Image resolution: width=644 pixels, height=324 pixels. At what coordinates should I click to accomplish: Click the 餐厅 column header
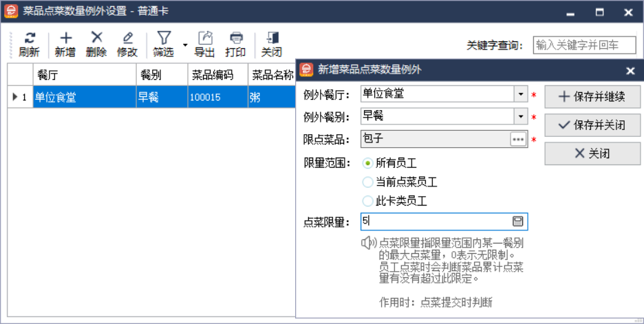click(85, 75)
